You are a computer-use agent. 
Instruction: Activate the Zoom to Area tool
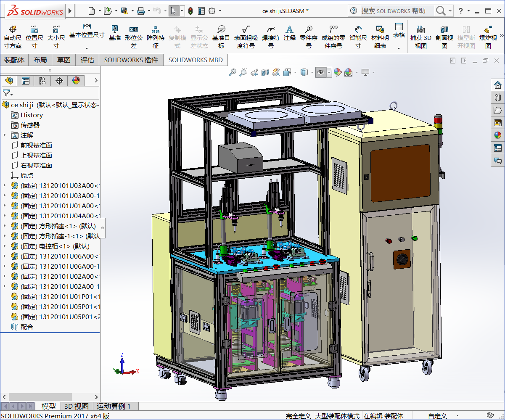click(243, 72)
